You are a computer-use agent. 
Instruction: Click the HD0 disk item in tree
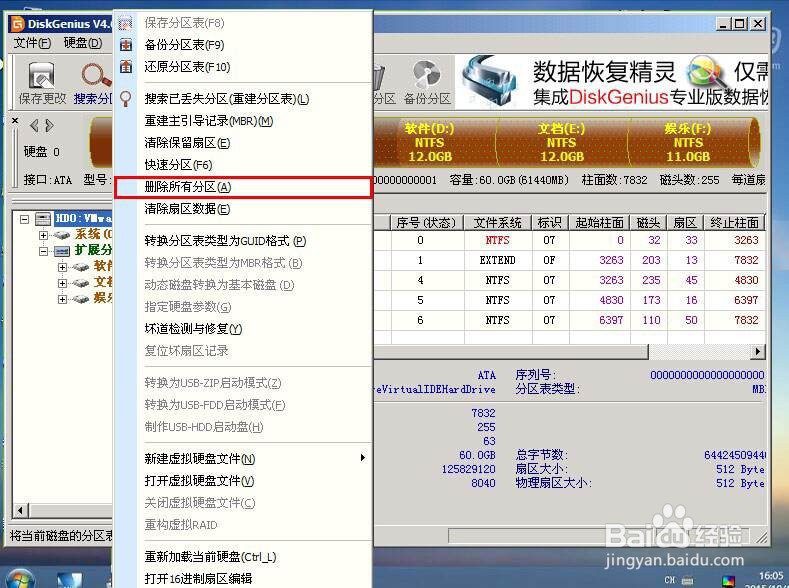[83, 219]
